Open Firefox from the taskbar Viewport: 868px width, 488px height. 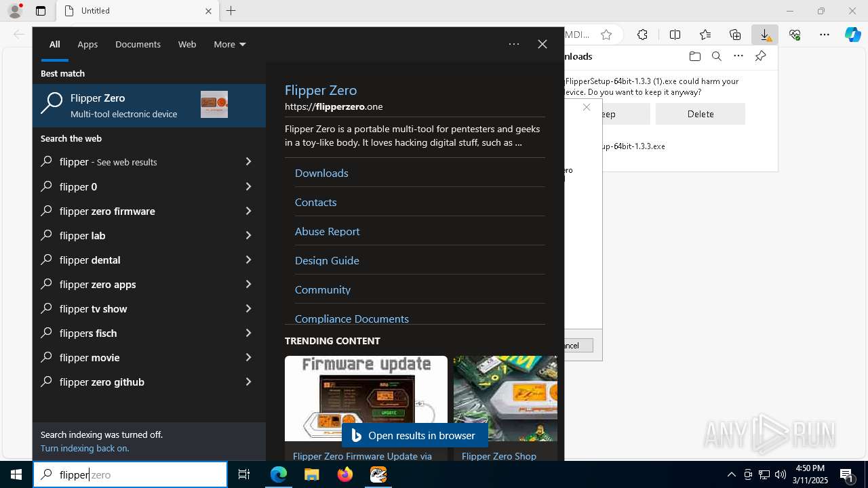pyautogui.click(x=344, y=474)
